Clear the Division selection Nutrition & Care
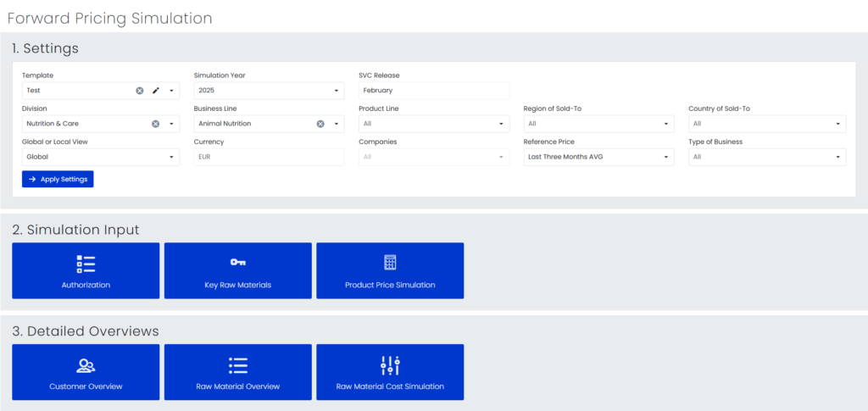 (x=156, y=124)
